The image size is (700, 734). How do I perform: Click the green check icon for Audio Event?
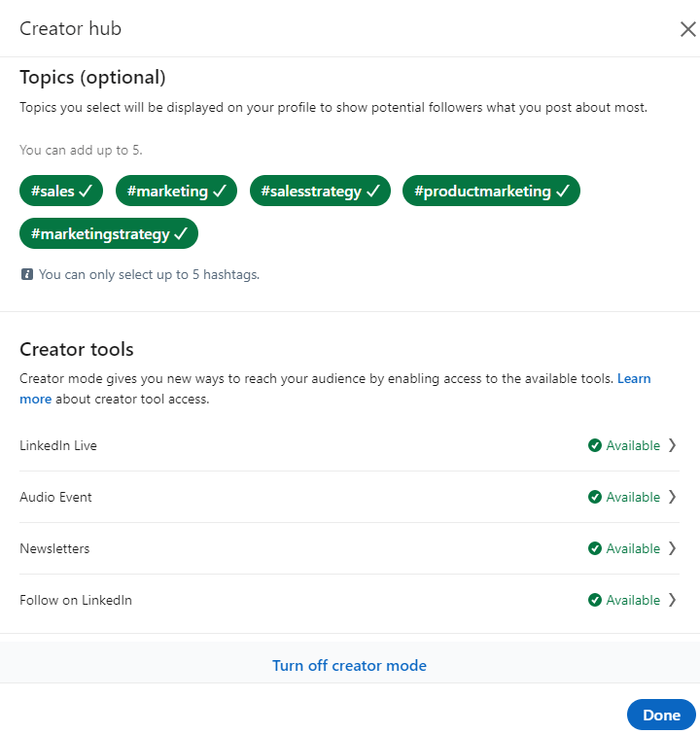(x=595, y=497)
